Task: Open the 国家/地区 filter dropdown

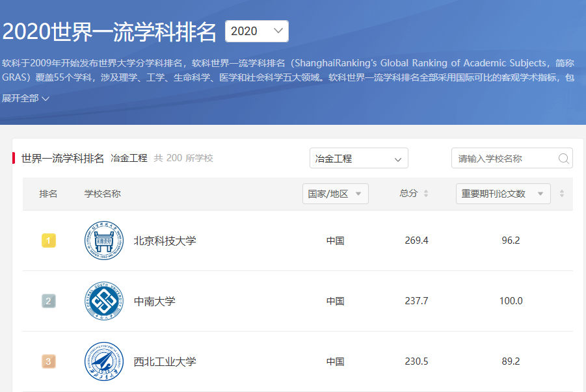Action: 335,194
